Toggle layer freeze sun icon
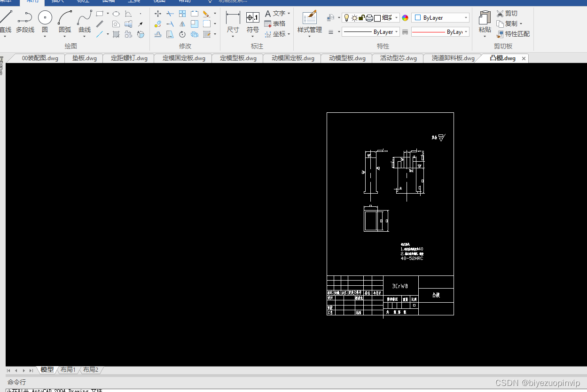The width and height of the screenshot is (587, 392). click(354, 18)
